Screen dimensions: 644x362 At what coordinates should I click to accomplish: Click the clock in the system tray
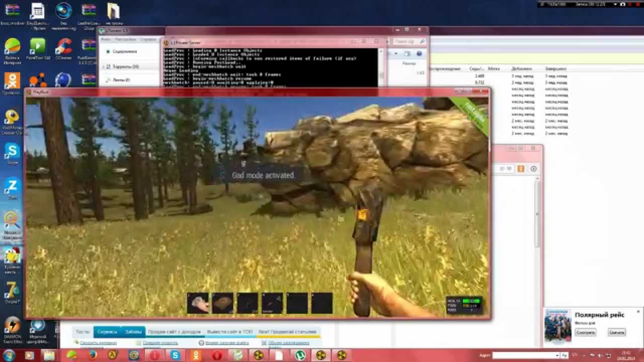point(626,355)
